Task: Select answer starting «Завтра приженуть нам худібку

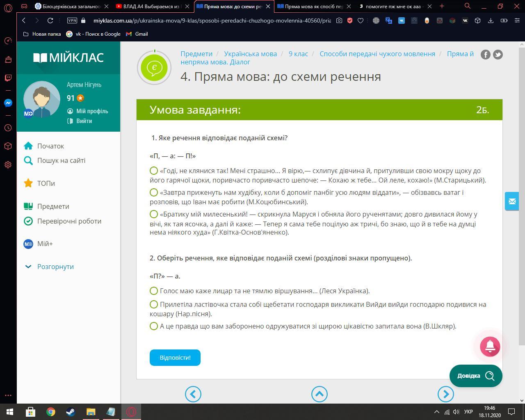Action: 154,192
